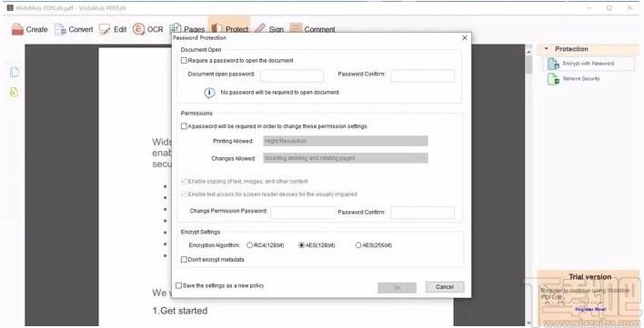
Task: Click Password Confirm field under Document Open
Action: click(x=423, y=75)
